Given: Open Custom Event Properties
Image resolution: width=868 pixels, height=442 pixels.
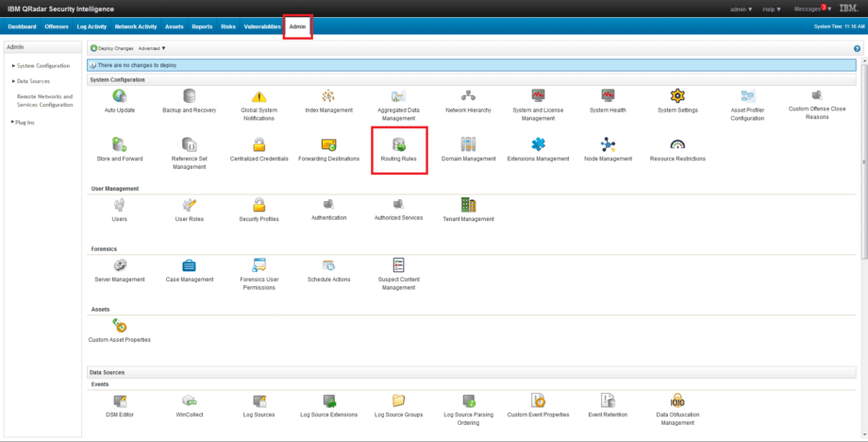Looking at the screenshot, I should click(x=538, y=400).
